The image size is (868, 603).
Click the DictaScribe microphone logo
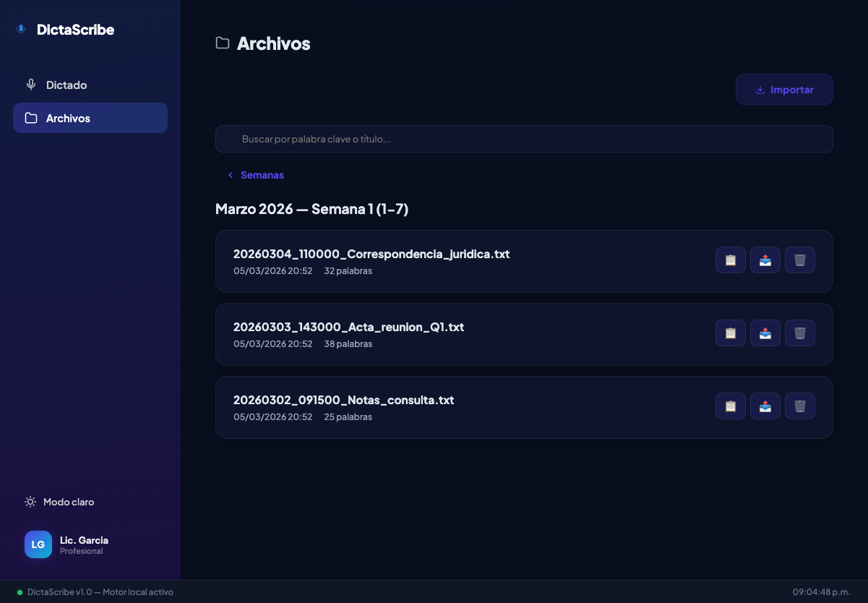21,29
